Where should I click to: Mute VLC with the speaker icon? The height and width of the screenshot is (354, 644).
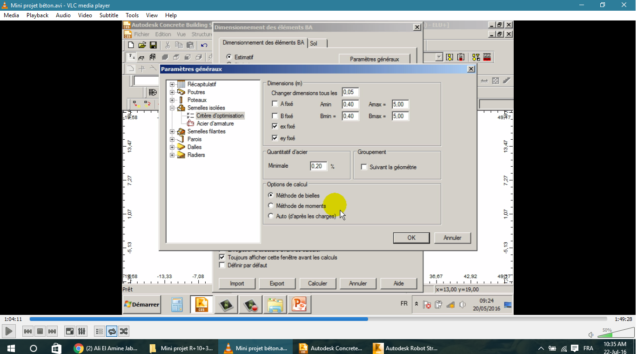tap(590, 334)
